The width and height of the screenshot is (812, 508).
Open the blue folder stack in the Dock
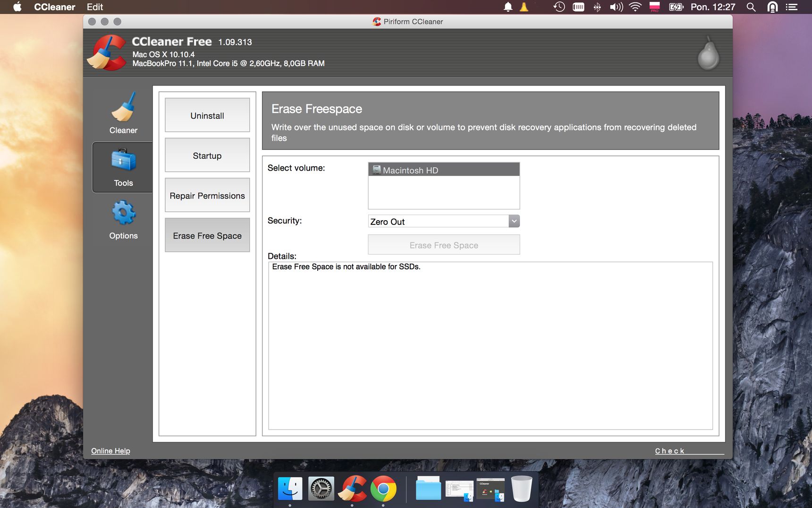pos(428,489)
